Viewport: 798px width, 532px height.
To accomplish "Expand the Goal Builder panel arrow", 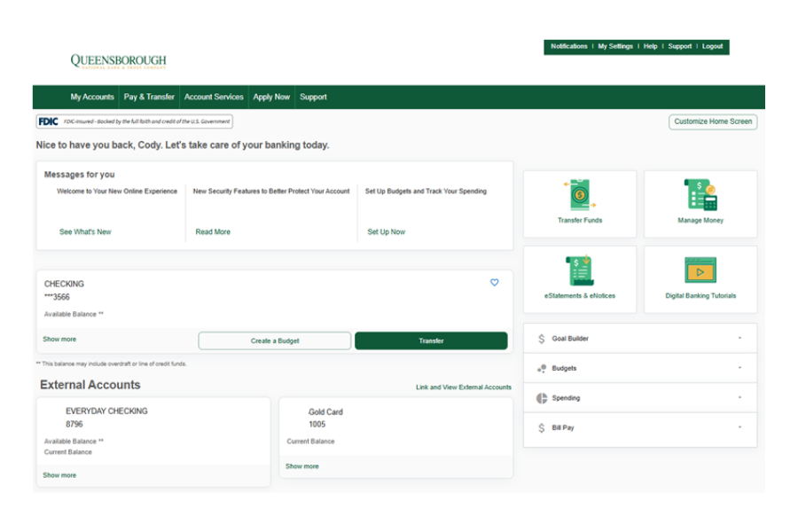I will 739,339.
